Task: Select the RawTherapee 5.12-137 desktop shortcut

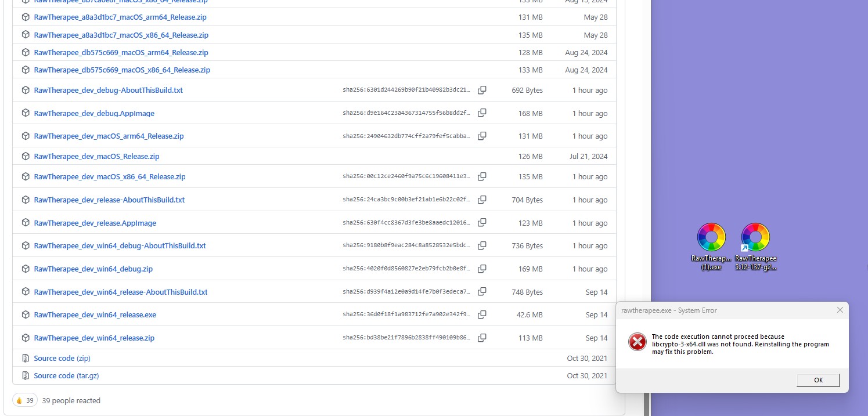Action: tap(755, 247)
